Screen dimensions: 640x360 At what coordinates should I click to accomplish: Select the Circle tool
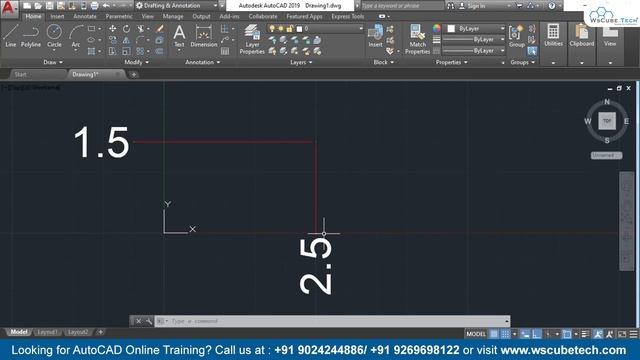coord(54,36)
